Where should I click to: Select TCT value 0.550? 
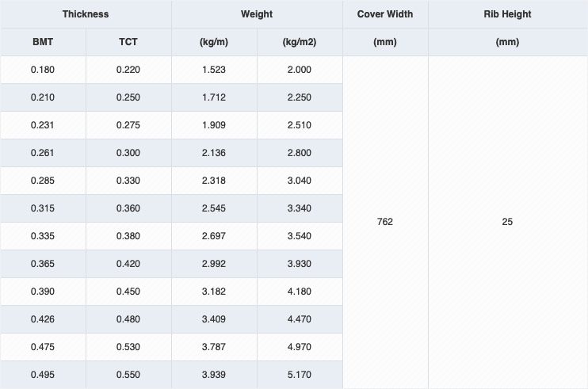click(128, 375)
